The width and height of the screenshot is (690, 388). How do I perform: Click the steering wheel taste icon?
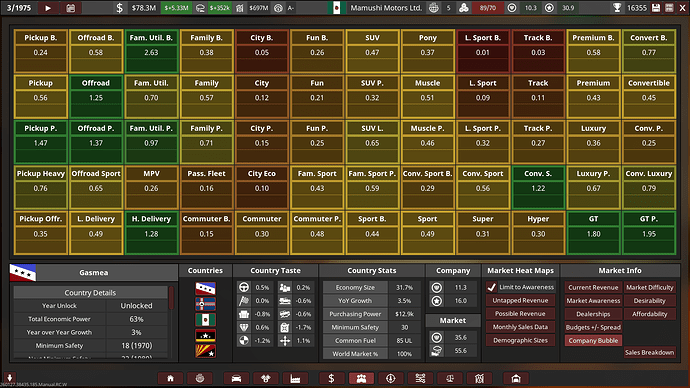244,287
